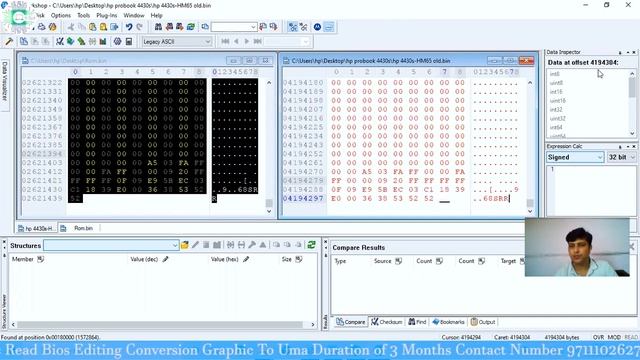The image size is (640, 360).
Task: Click the Paste clipboard icon
Action: 93,27
